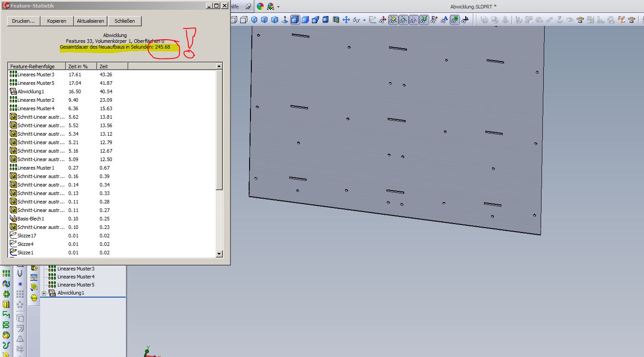Click the color wheel appearance icon

[260, 7]
